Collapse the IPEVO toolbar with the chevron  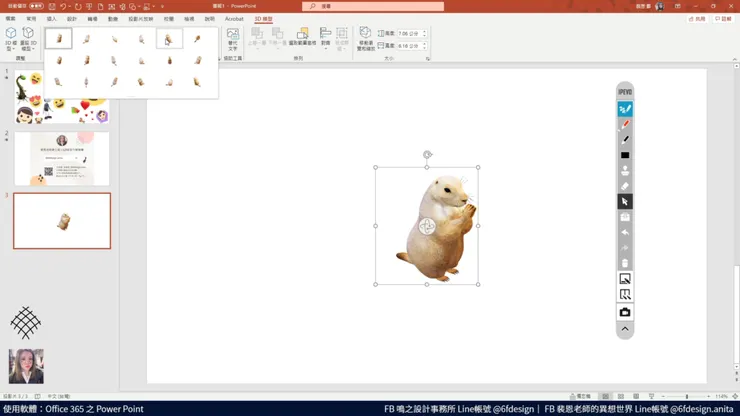click(x=625, y=329)
